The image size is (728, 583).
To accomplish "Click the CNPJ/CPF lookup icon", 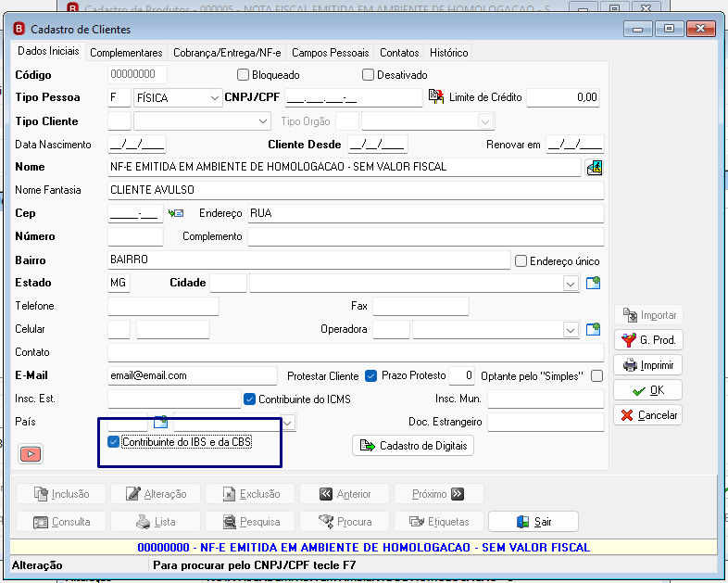I will pyautogui.click(x=436, y=96).
